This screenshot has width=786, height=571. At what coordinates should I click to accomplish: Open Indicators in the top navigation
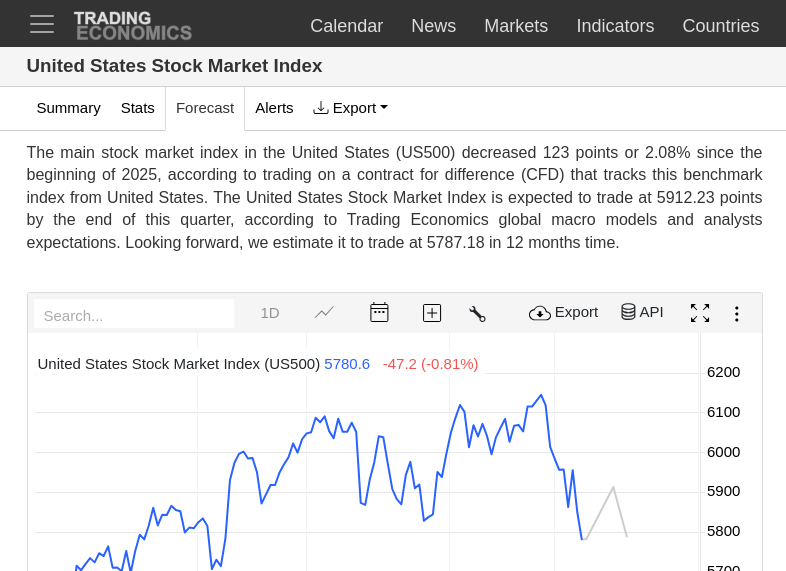coord(615,26)
